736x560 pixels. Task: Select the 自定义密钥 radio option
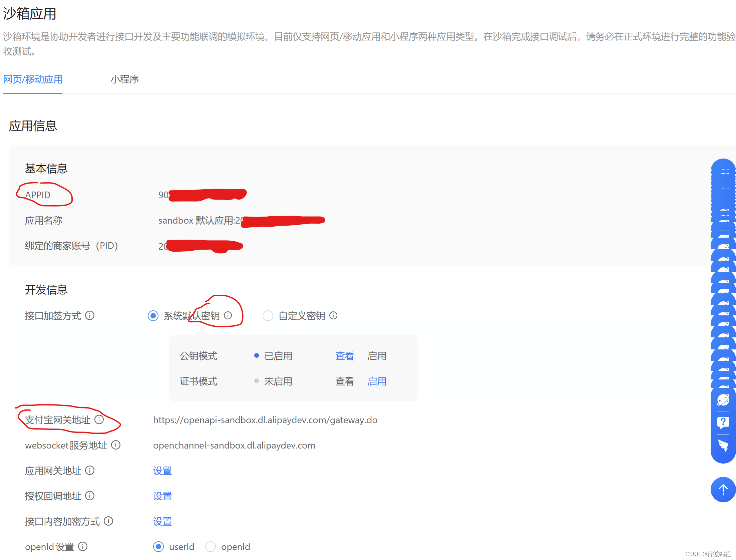(x=268, y=316)
